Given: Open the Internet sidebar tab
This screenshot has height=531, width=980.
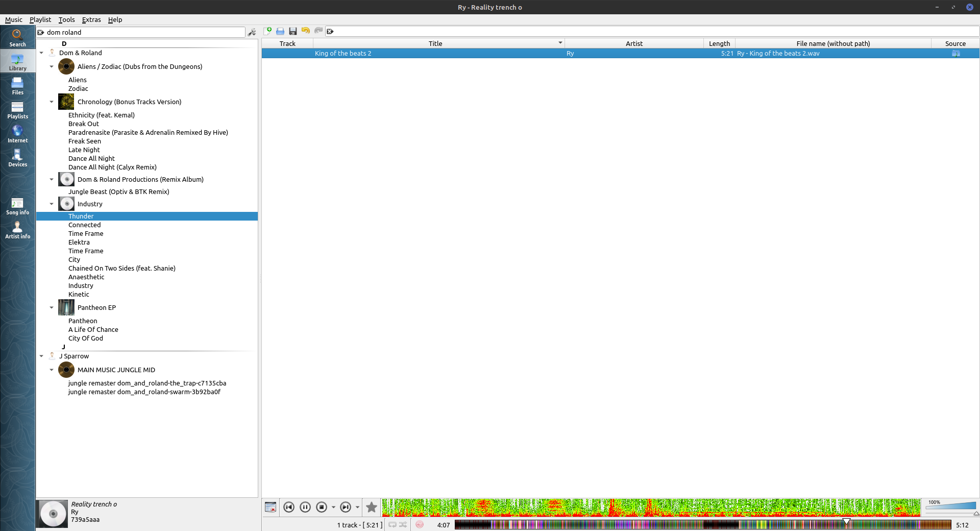Looking at the screenshot, I should [x=17, y=134].
